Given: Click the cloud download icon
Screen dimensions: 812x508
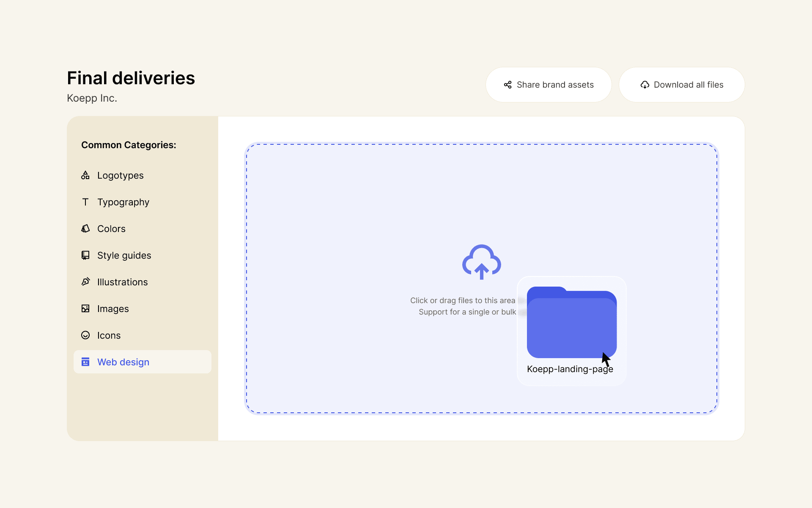Looking at the screenshot, I should (645, 85).
